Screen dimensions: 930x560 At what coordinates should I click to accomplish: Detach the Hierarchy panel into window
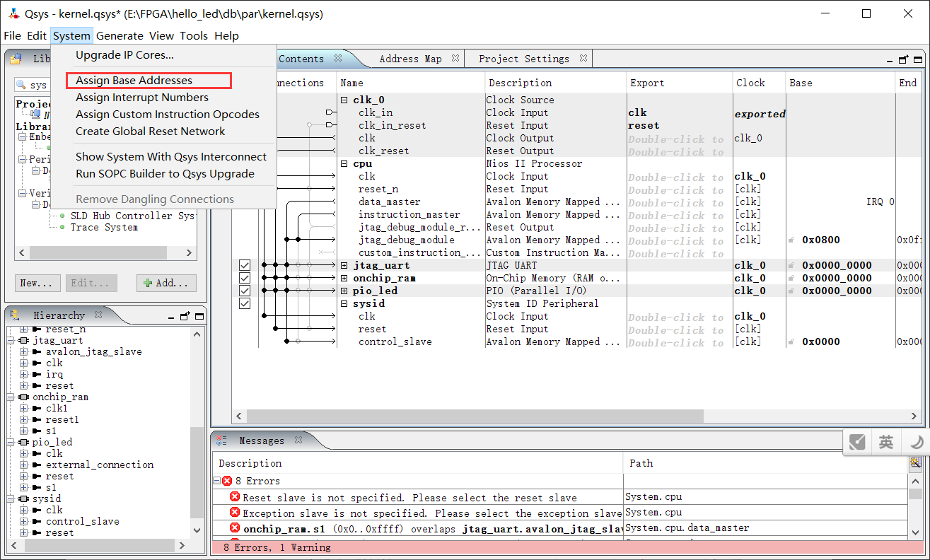click(x=185, y=316)
